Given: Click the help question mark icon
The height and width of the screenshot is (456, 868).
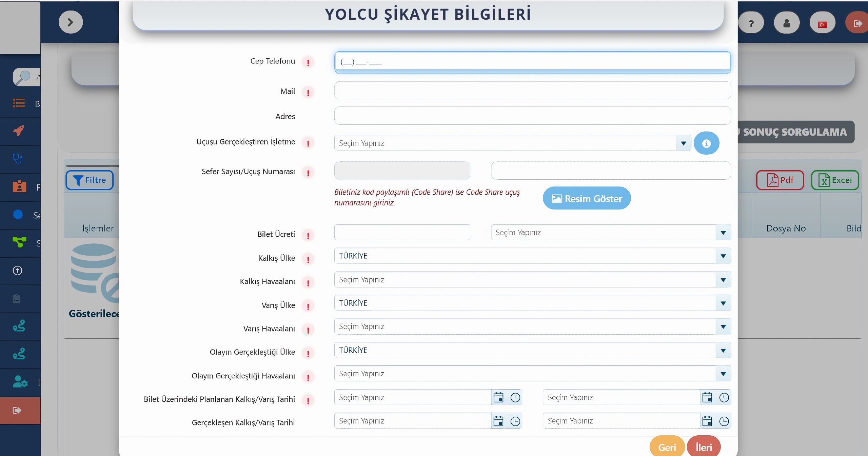Looking at the screenshot, I should pos(751,23).
